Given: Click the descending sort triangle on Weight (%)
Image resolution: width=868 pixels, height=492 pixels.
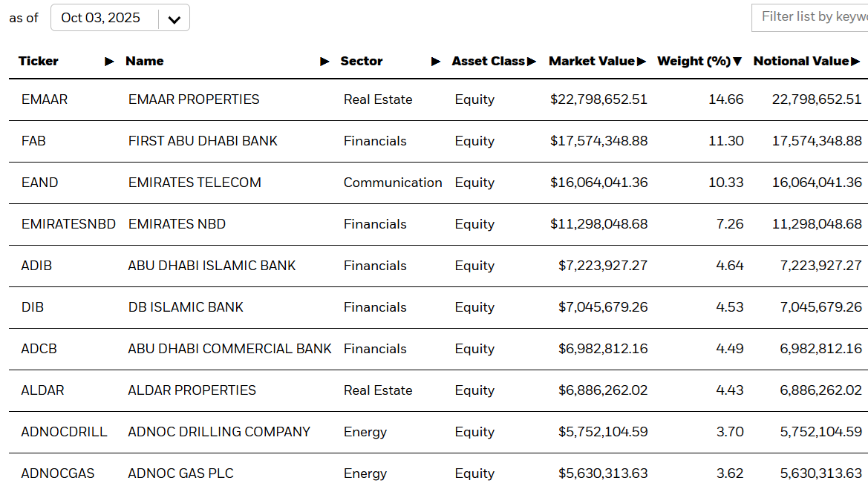Looking at the screenshot, I should [x=737, y=62].
